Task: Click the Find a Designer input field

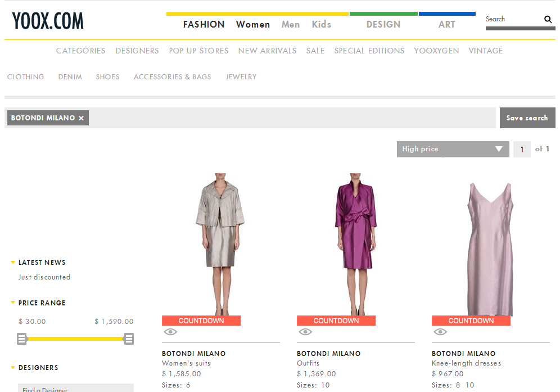Action: tap(76, 388)
